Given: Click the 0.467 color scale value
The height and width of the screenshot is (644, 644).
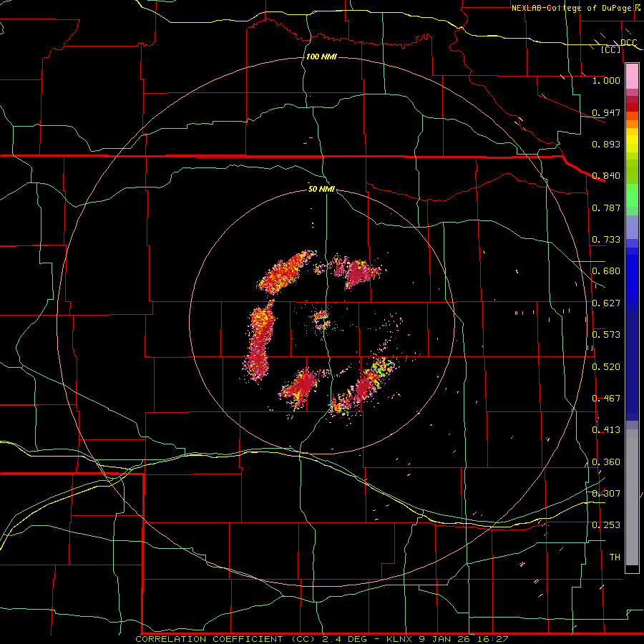Looking at the screenshot, I should pos(606,398).
